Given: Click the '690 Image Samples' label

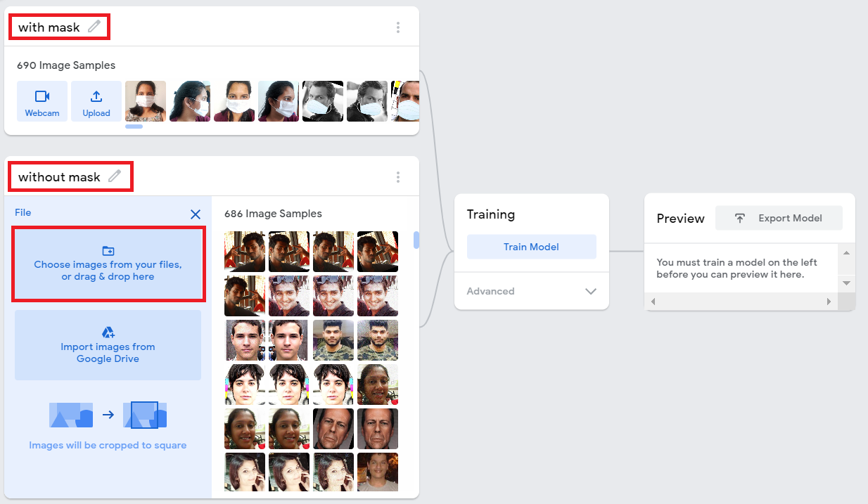Looking at the screenshot, I should pyautogui.click(x=66, y=65).
